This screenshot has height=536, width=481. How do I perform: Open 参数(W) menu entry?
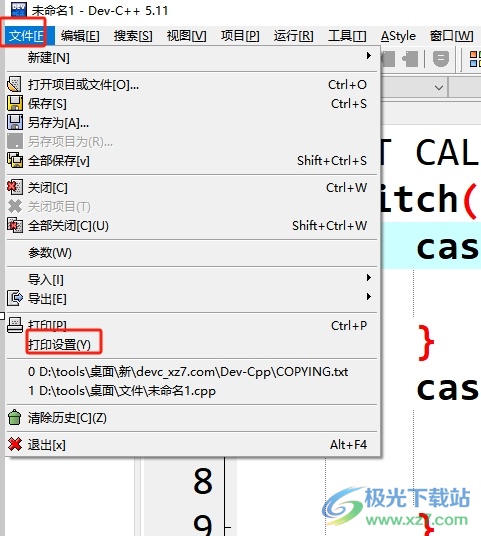pyautogui.click(x=192, y=253)
